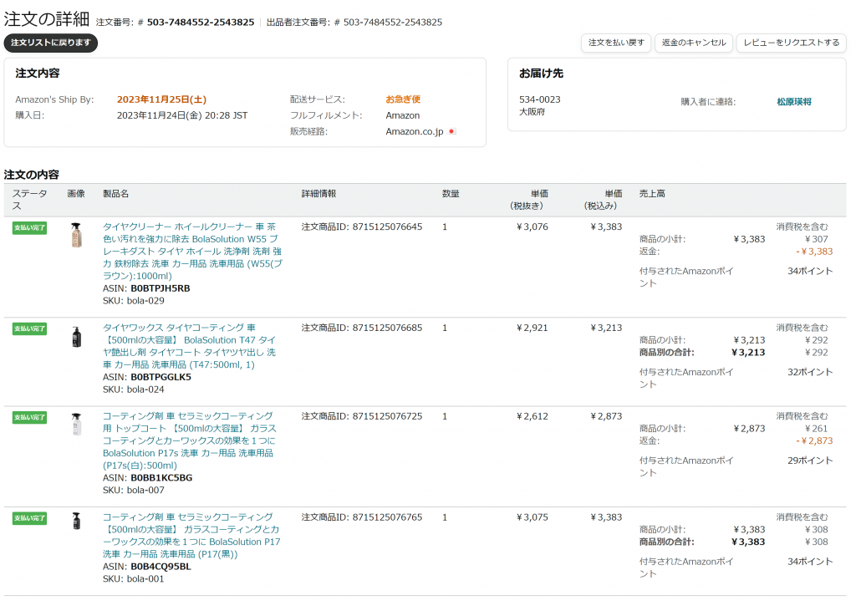Click the 詳細情報 column header
The image size is (856, 616).
(x=318, y=194)
